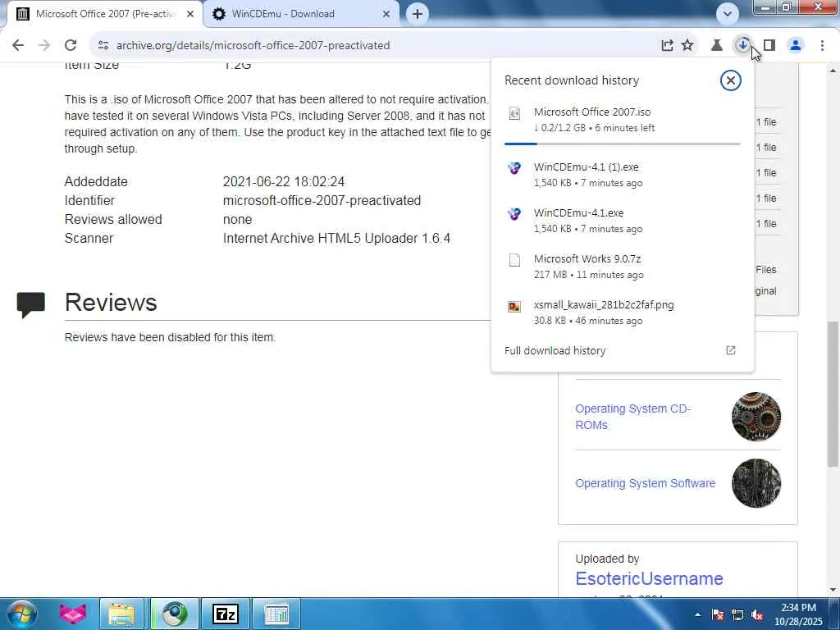This screenshot has width=840, height=630.
Task: Click the scrollbar down arrow
Action: 833,591
